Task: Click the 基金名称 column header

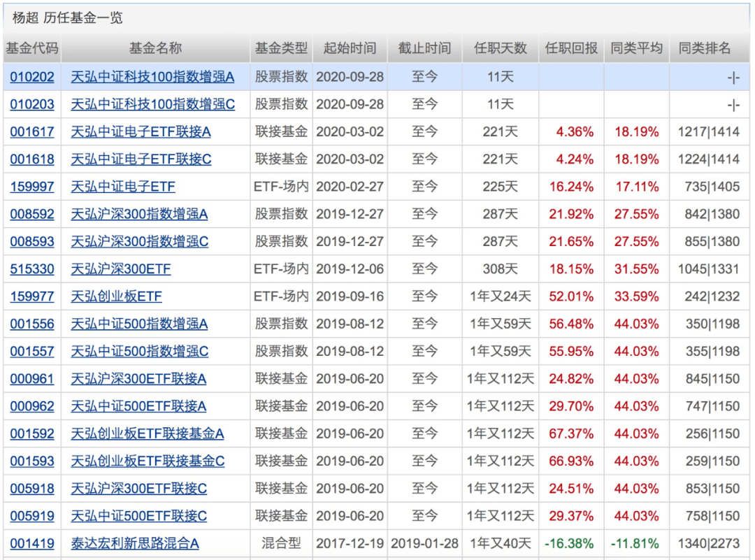Action: tap(155, 48)
